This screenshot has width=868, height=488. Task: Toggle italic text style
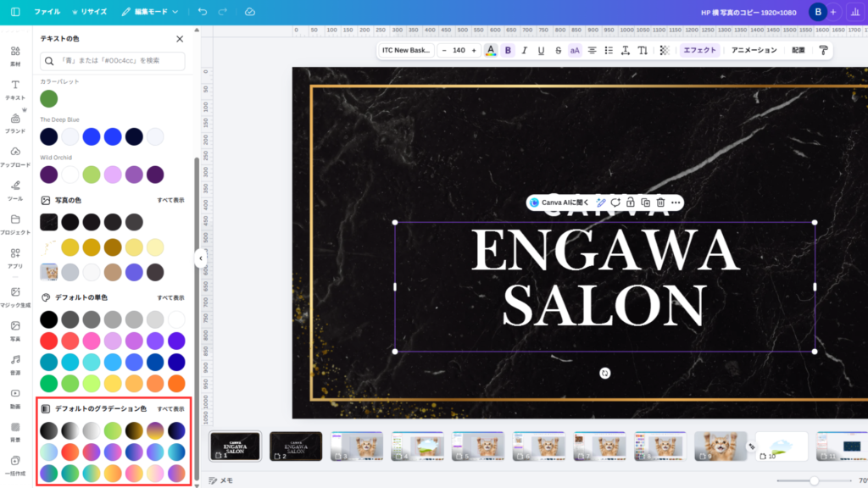click(525, 51)
